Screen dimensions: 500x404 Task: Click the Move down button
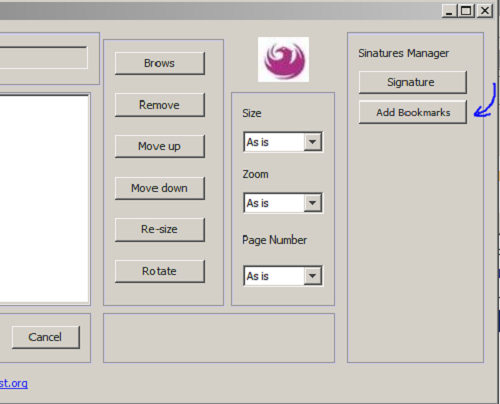click(160, 188)
